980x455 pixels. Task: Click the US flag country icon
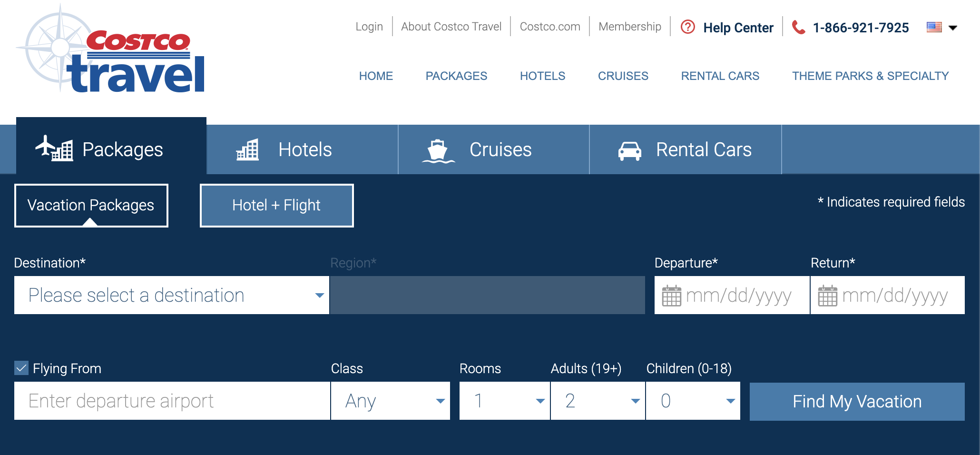pos(934,27)
